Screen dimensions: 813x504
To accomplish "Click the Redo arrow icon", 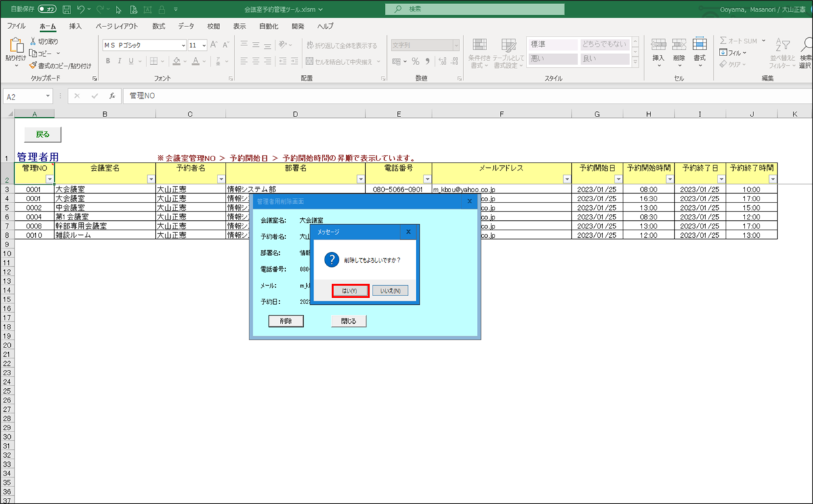I will (101, 10).
